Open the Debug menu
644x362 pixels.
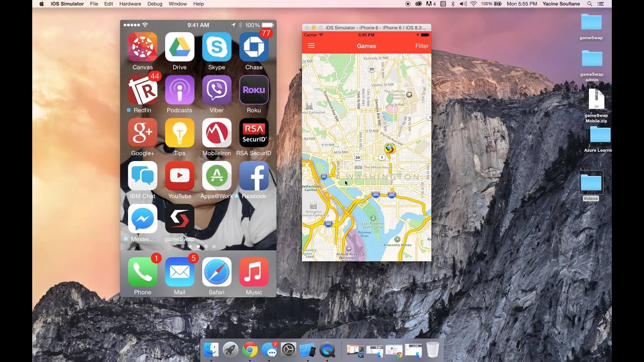tap(155, 4)
